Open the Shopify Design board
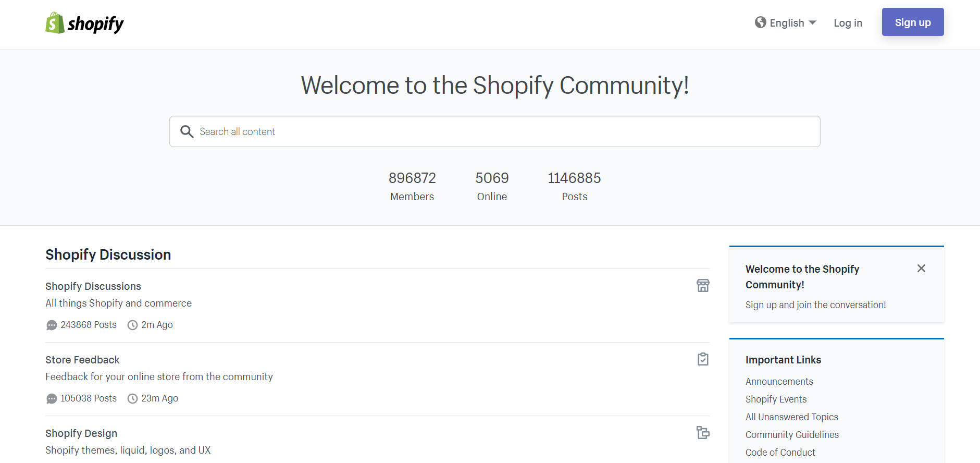This screenshot has width=980, height=463. click(81, 433)
